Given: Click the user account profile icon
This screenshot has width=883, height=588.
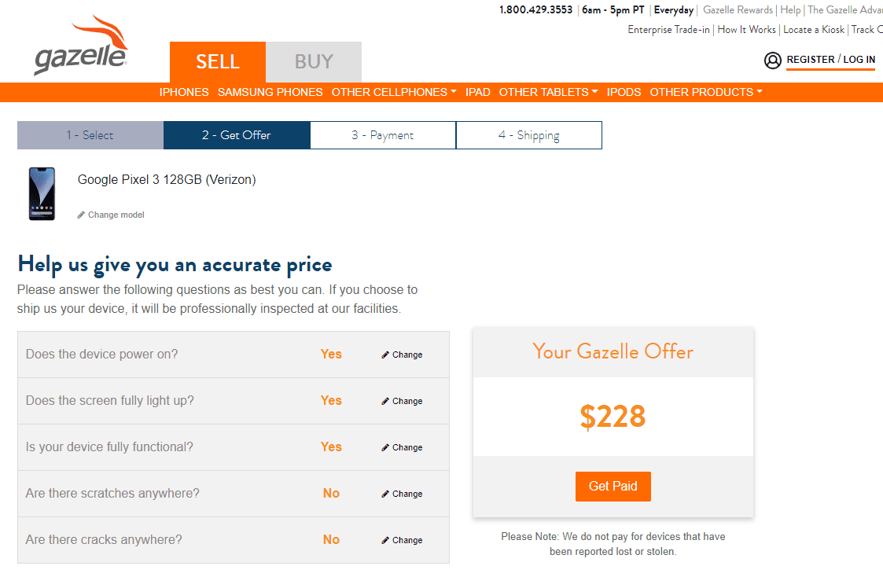Looking at the screenshot, I should (x=772, y=61).
